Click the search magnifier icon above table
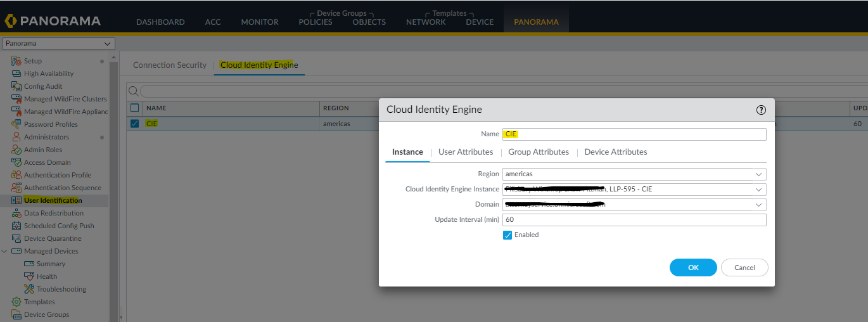Image resolution: width=868 pixels, height=322 pixels. 133,91
